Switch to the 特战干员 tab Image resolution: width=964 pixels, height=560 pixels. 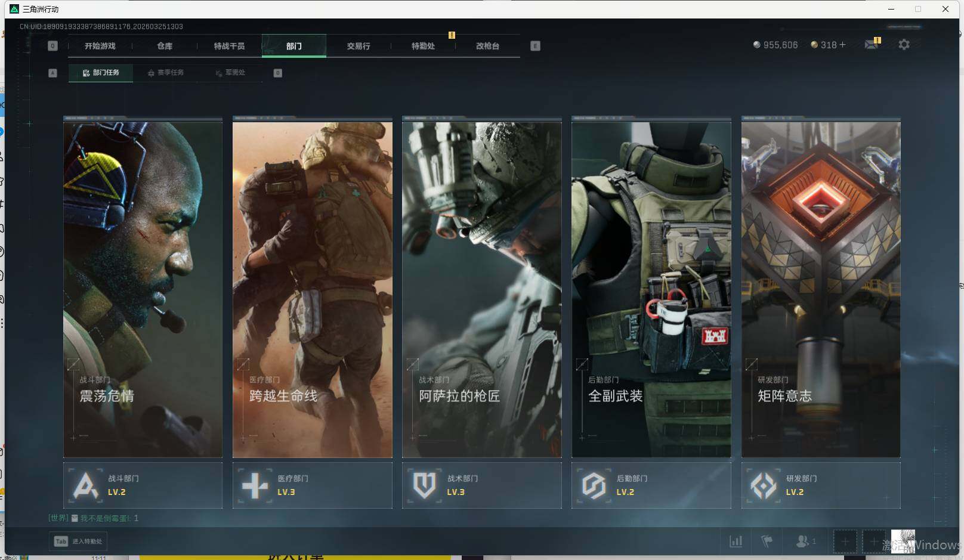click(x=229, y=46)
